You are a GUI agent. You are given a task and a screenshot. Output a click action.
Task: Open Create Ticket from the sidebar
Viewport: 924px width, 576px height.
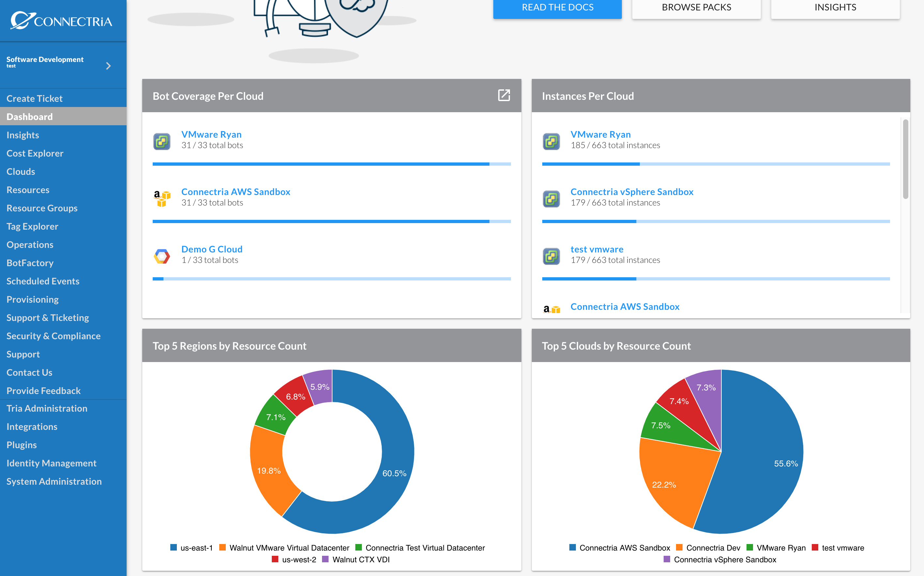pyautogui.click(x=63, y=98)
